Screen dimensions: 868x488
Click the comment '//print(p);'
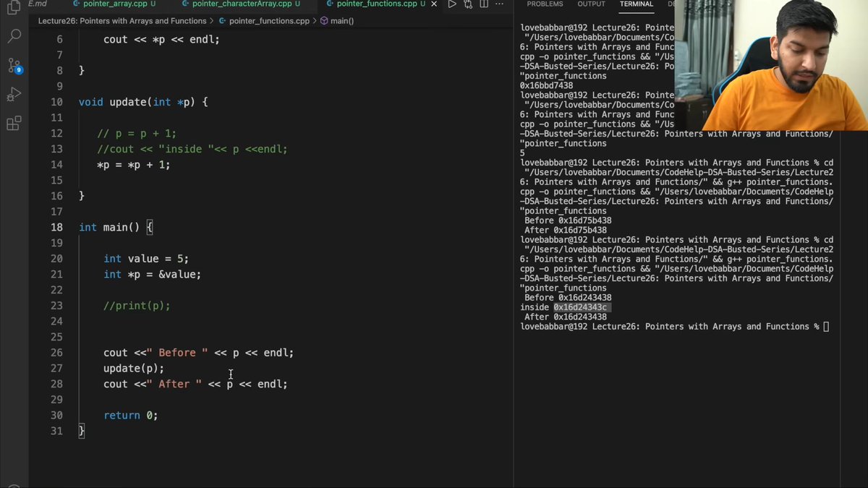coord(137,306)
